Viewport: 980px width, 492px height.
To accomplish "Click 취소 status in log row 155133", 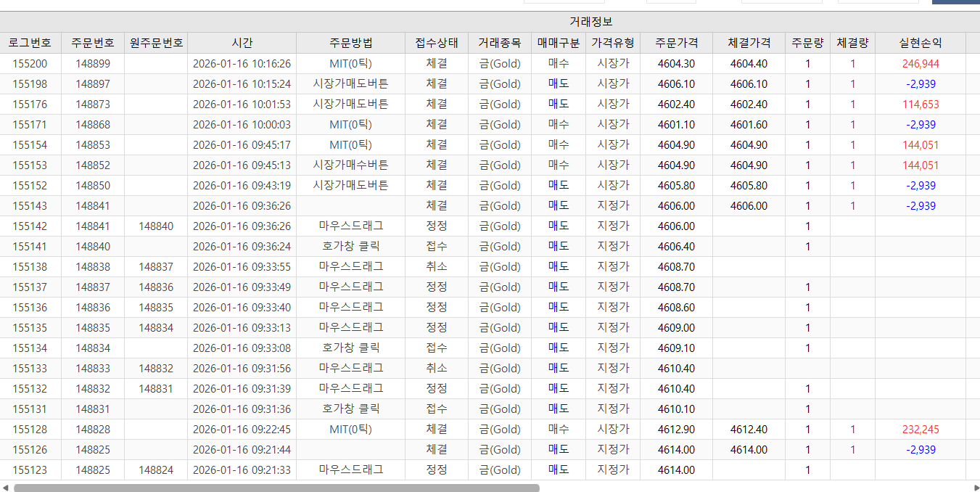I will (x=437, y=369).
